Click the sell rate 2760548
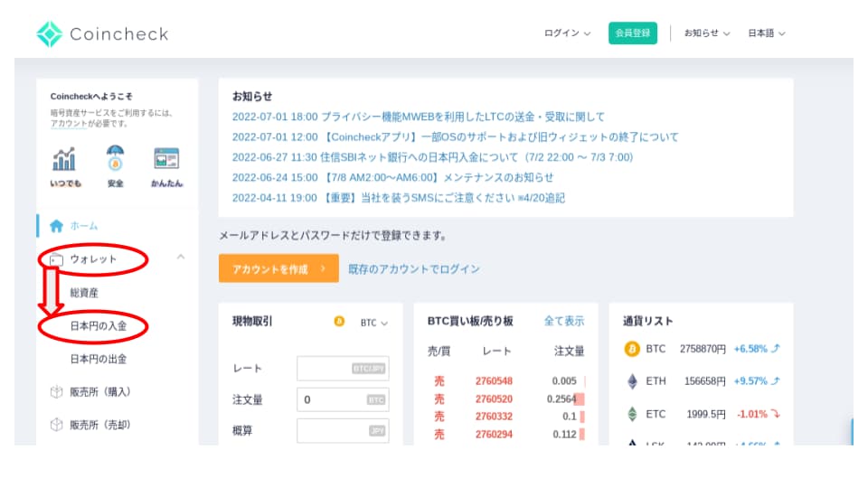Image resolution: width=868 pixels, height=488 pixels. click(494, 380)
